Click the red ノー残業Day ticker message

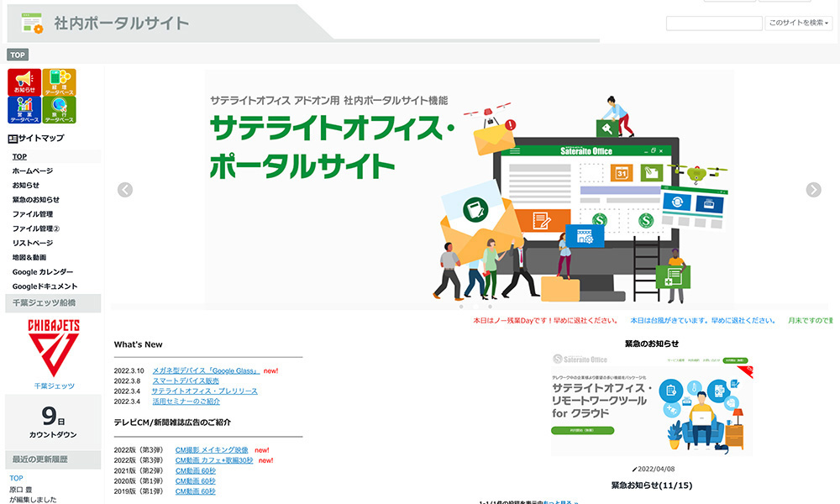545,320
